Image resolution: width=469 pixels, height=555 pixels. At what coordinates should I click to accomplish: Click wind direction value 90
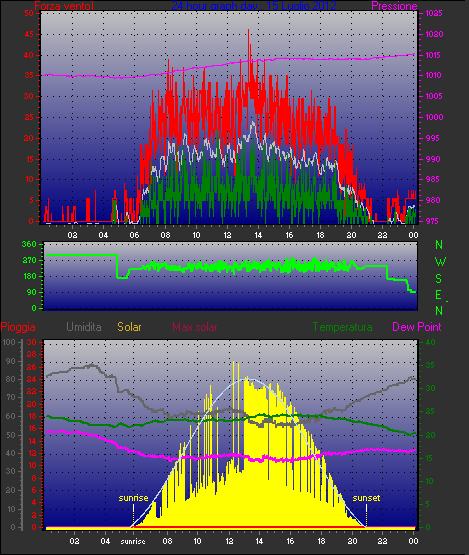pyautogui.click(x=32, y=292)
